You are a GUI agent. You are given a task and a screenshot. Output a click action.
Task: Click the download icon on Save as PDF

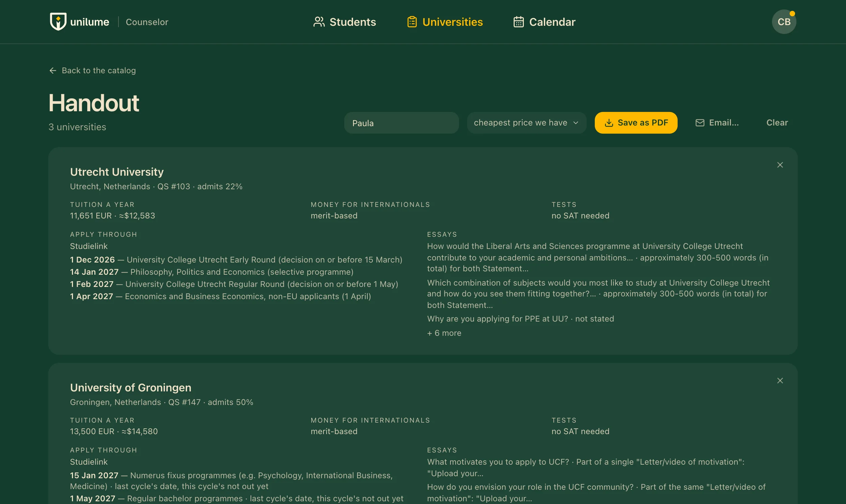click(x=609, y=122)
